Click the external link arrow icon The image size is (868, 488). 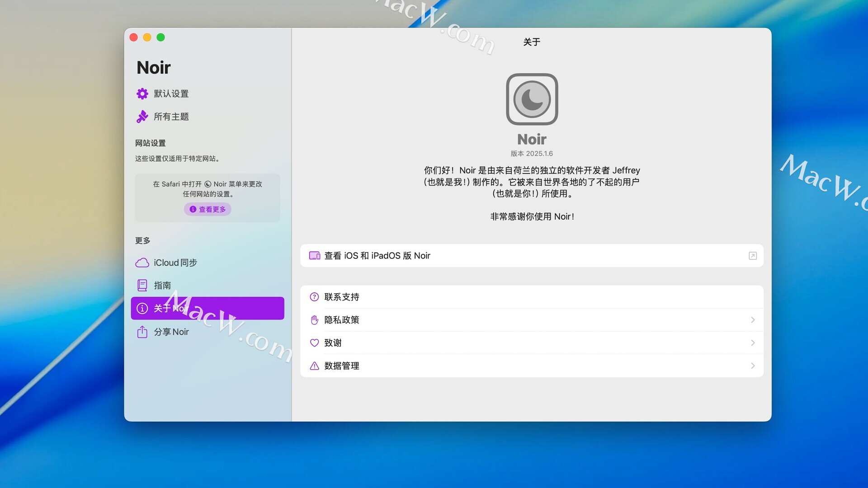[x=752, y=256]
